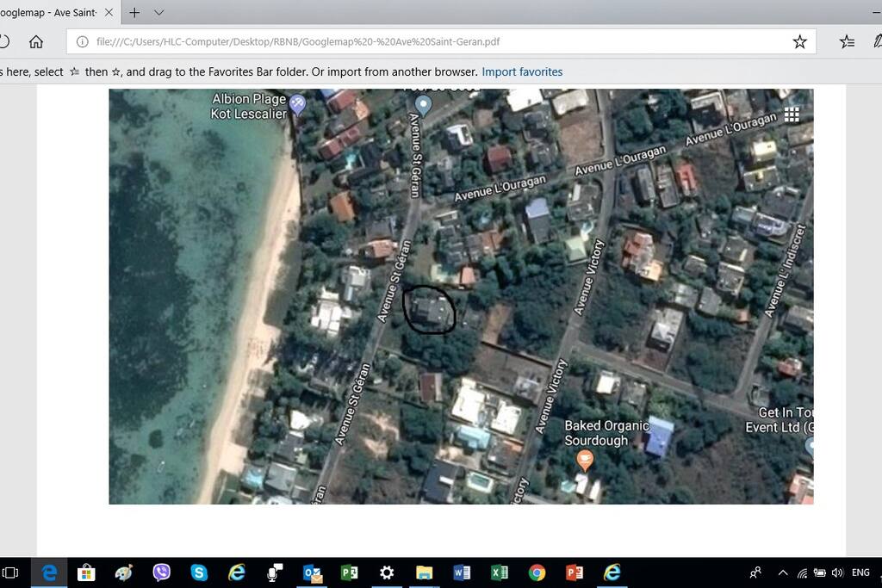Screen dimensions: 882x588
Task: Open the People icon in the system tray
Action: point(755,573)
